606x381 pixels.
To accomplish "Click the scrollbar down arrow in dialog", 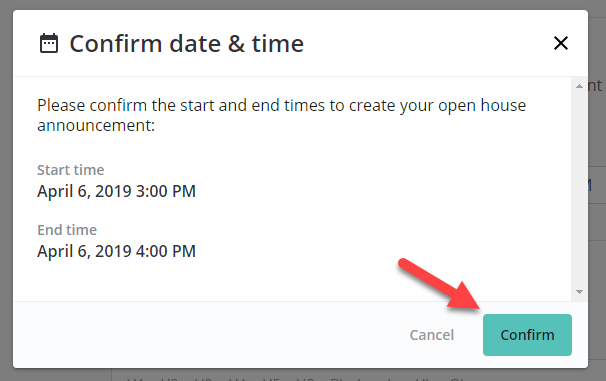I will [579, 292].
